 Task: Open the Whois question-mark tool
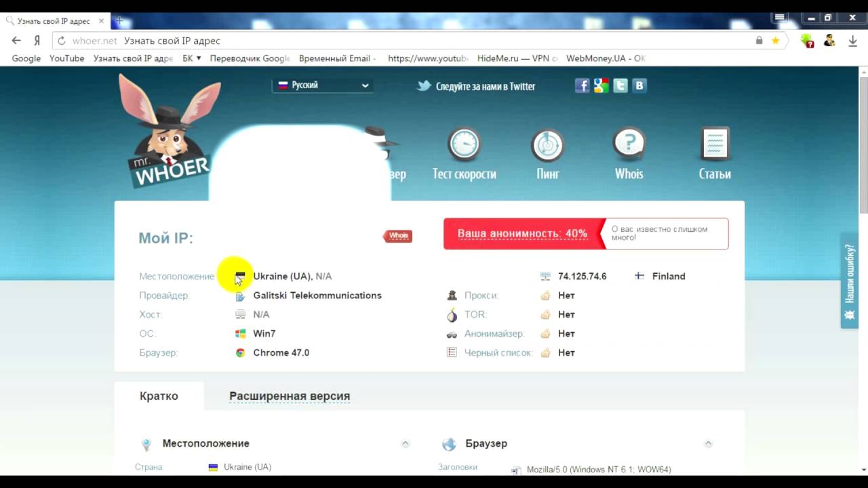coord(629,154)
